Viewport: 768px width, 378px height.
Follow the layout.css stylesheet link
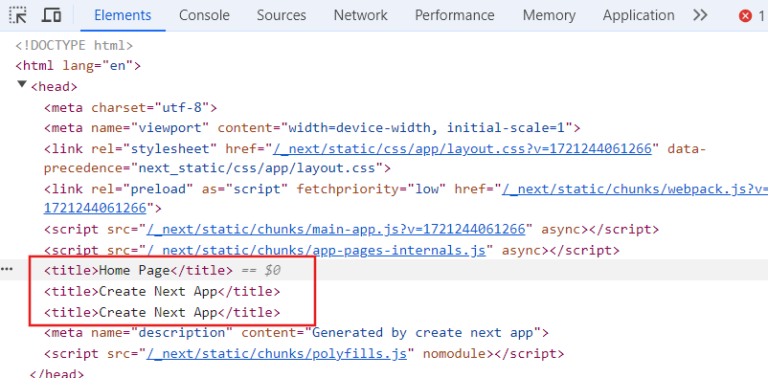(x=462, y=148)
